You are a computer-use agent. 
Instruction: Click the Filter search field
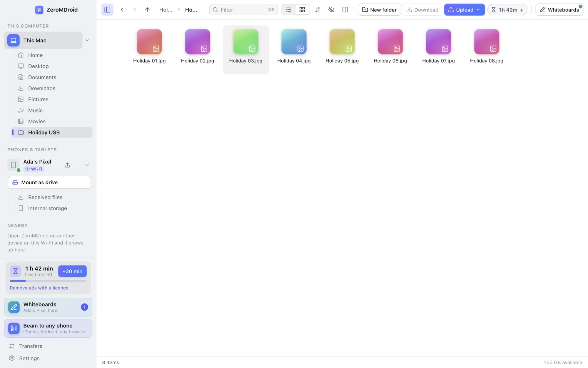coord(243,10)
